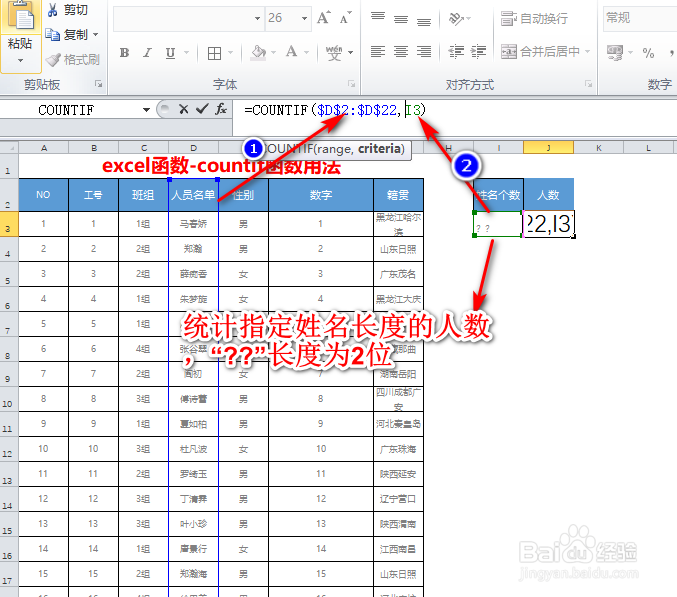Image resolution: width=677 pixels, height=597 pixels.
Task: Click the font color A icon
Action: pyautogui.click(x=291, y=52)
